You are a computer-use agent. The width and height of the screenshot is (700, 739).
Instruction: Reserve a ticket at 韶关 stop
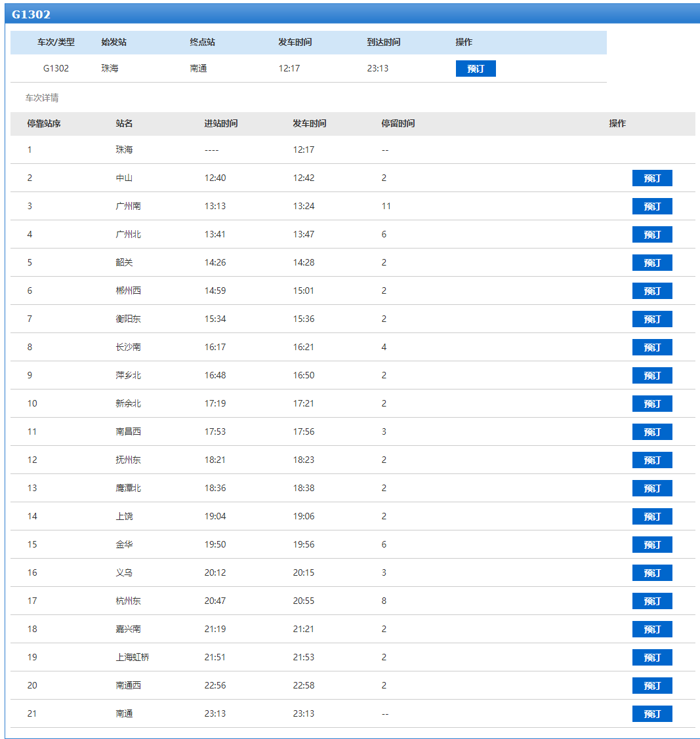[651, 263]
